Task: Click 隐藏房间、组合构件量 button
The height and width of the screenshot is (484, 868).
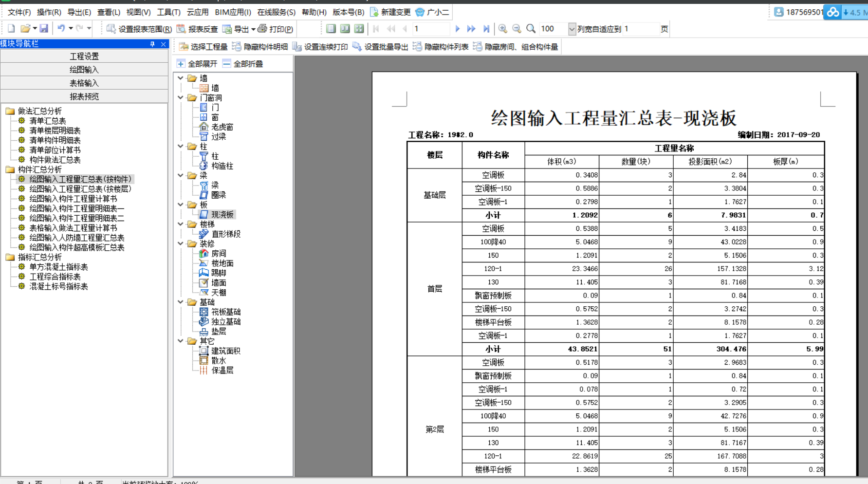Action: (516, 47)
